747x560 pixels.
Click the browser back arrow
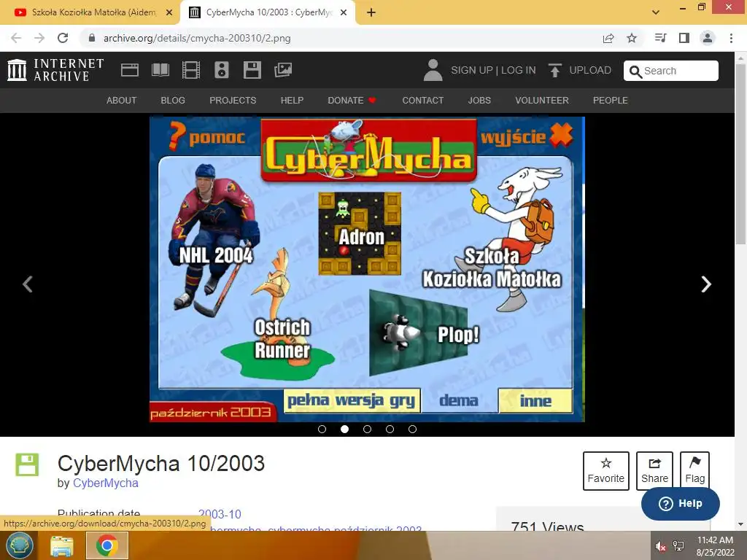[16, 38]
